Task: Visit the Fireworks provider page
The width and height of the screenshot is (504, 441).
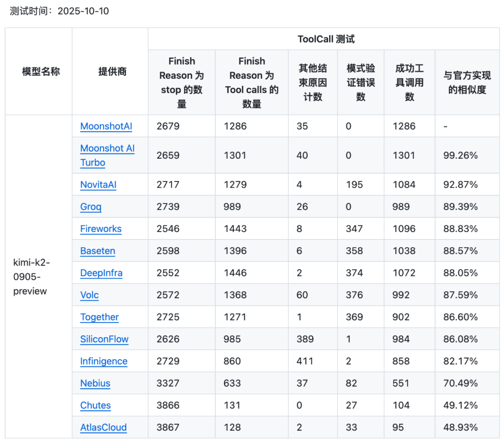Action: click(101, 229)
